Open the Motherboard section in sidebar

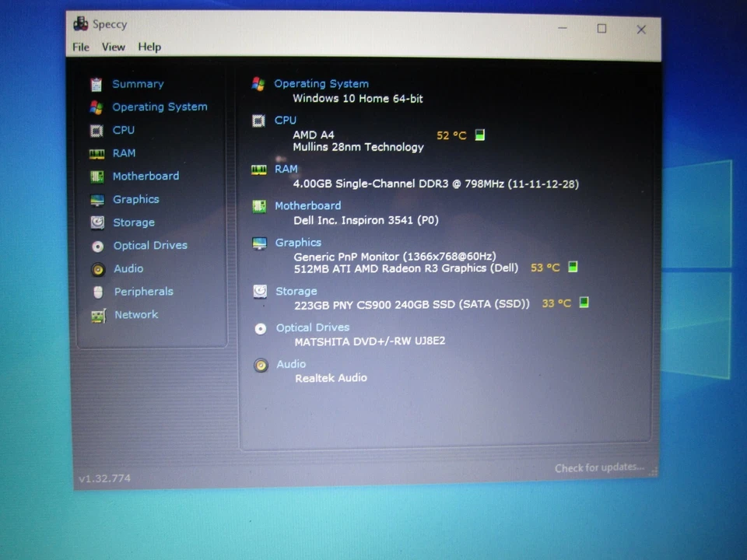click(146, 177)
